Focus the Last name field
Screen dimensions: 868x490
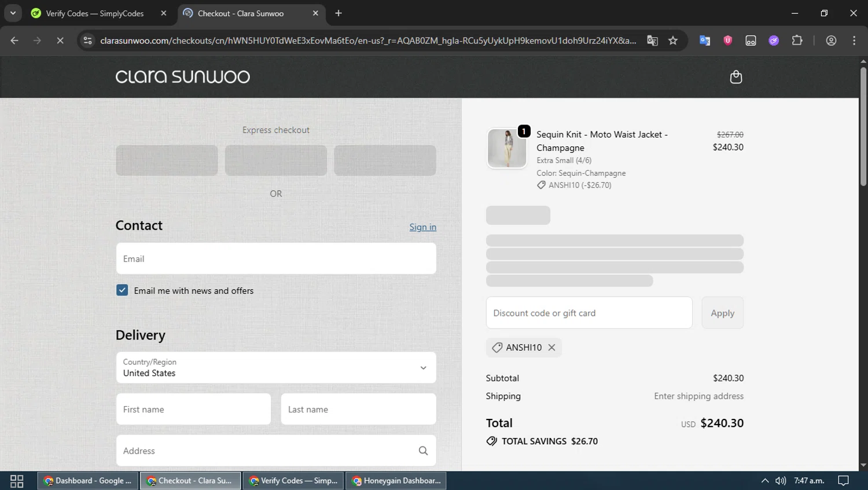[x=358, y=409]
